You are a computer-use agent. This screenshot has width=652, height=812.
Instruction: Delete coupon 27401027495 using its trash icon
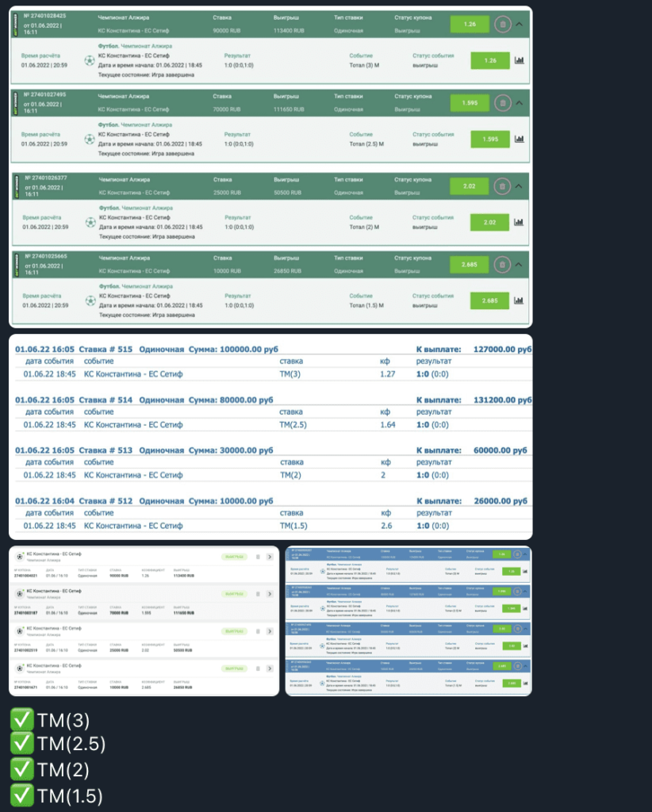point(501,102)
